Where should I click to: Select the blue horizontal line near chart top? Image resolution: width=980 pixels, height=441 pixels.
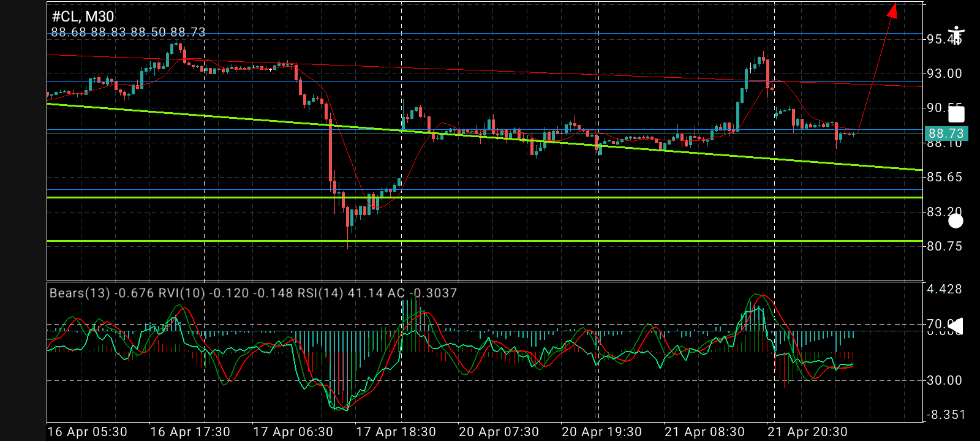[x=484, y=34]
